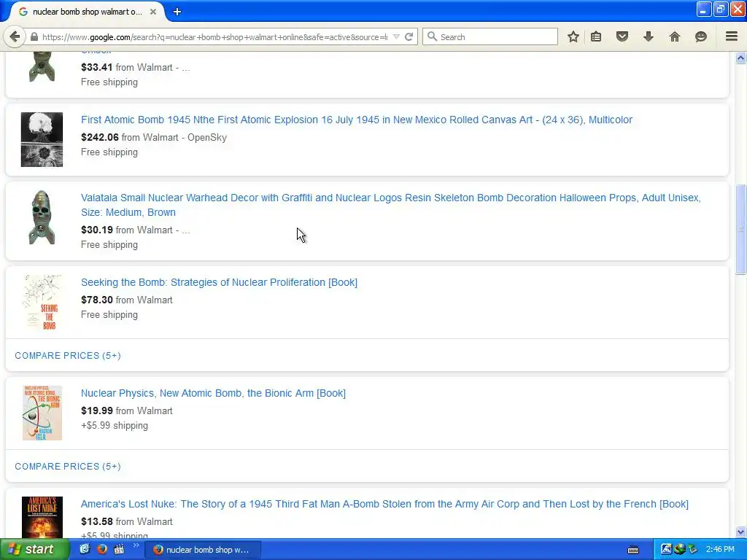Go back using the browser back arrow

pyautogui.click(x=15, y=36)
